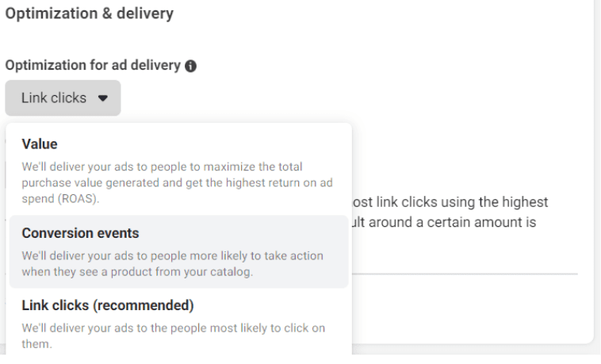Click the Optimization for ad delivery label
601x364 pixels.
pos(93,65)
